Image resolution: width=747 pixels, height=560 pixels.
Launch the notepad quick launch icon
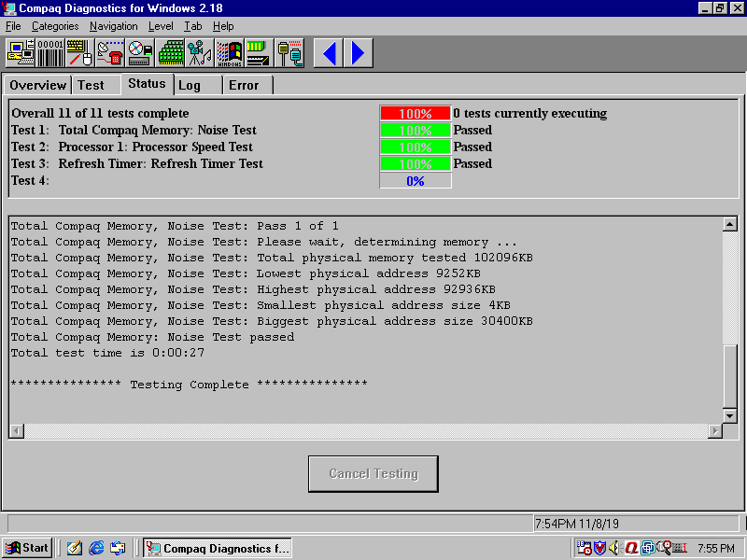[75, 549]
